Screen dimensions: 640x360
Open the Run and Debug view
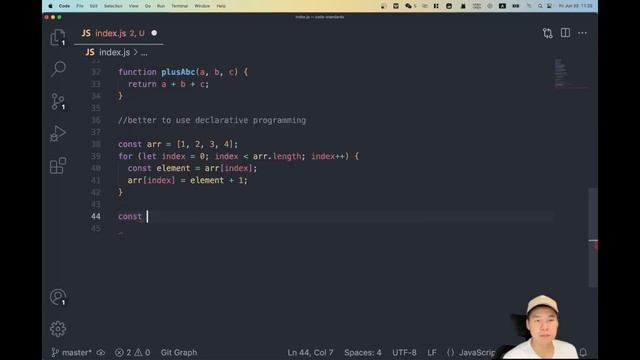[58, 133]
